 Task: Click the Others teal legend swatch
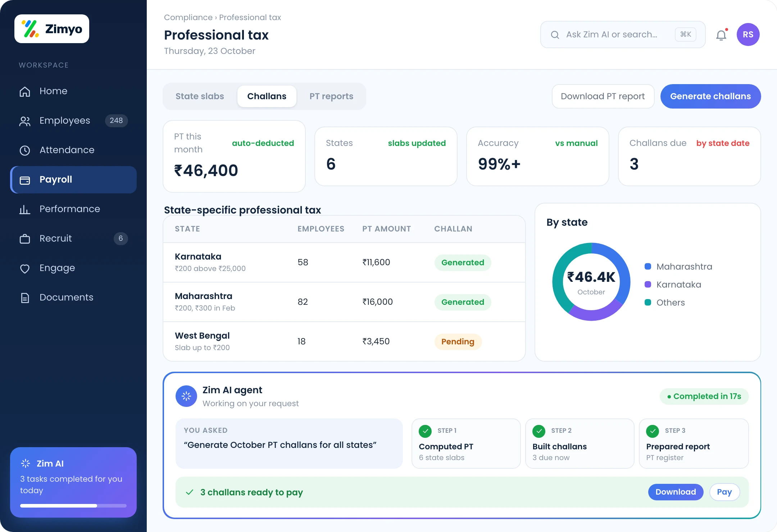648,302
